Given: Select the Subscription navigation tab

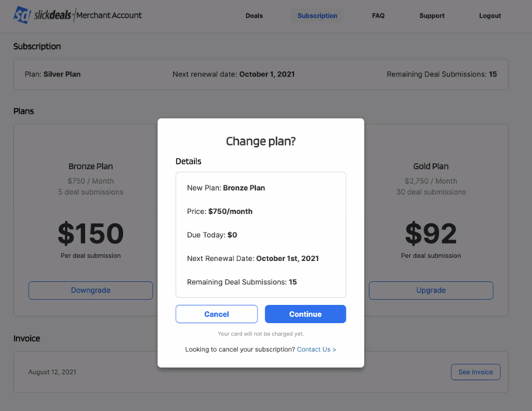Looking at the screenshot, I should (317, 15).
